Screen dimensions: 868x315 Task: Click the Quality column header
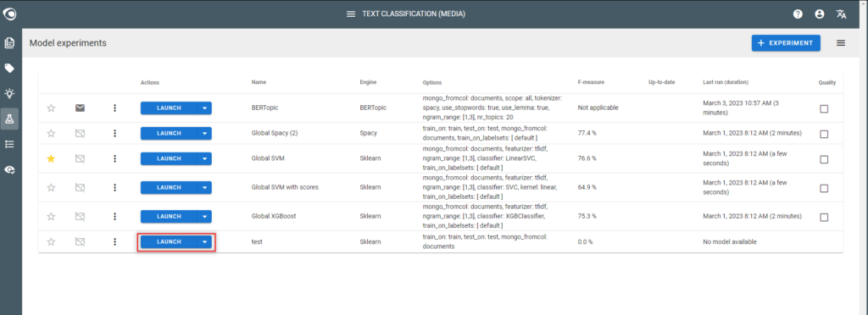827,82
